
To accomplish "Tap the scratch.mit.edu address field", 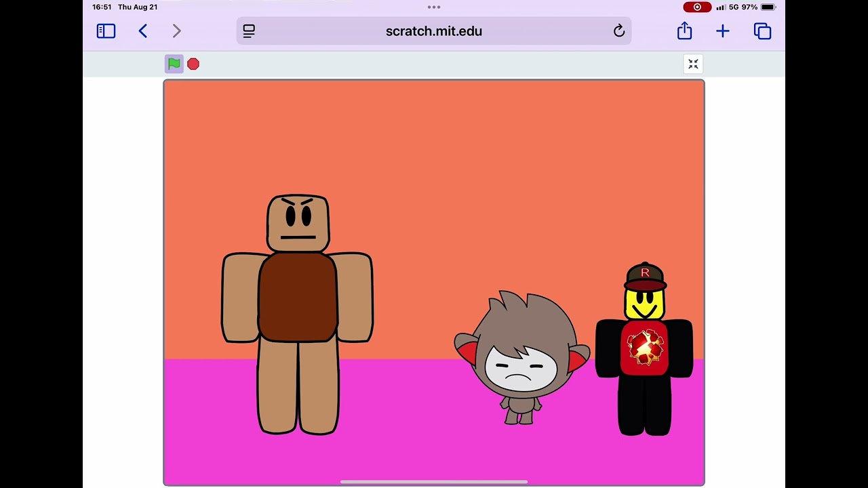I will coord(434,31).
